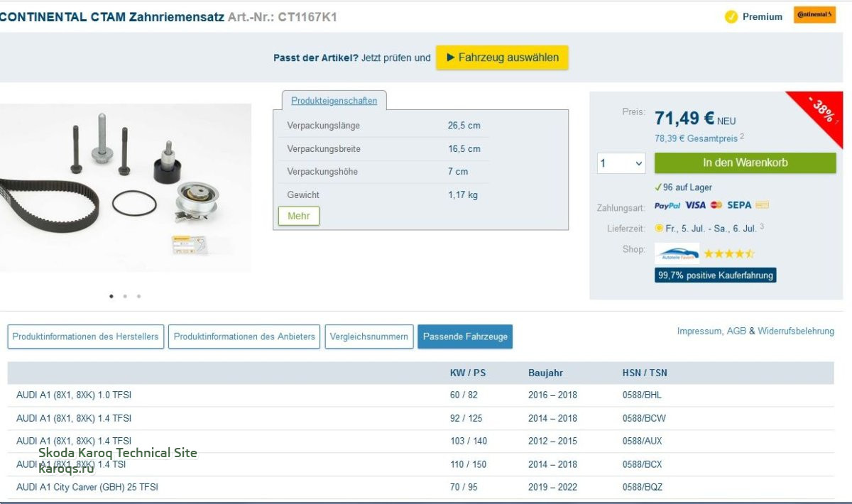Image resolution: width=852 pixels, height=504 pixels.
Task: Click power value 70 / 95
Action: click(x=464, y=487)
